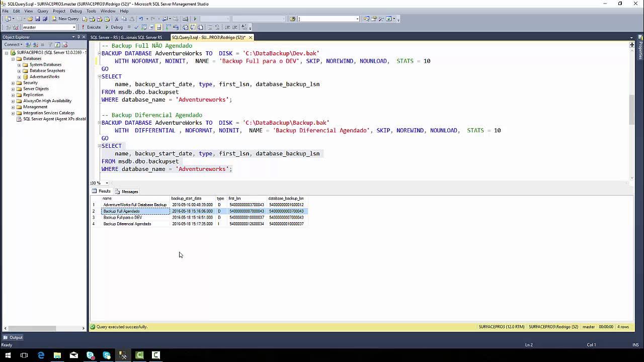Expand the Server Objects folder
The image size is (644, 362).
[13, 89]
